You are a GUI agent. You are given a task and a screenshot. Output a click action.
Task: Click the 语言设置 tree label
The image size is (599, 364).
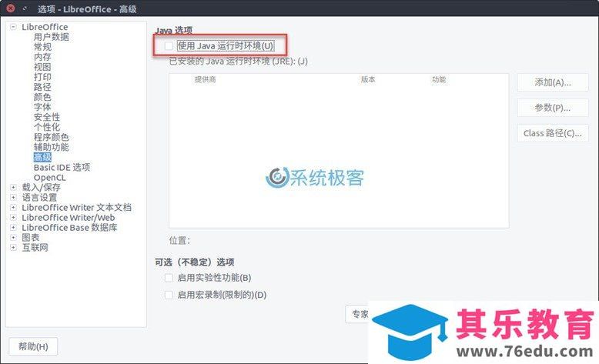coord(39,198)
